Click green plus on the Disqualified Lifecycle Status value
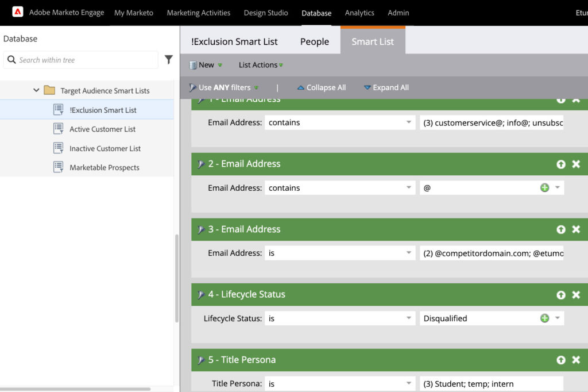The width and height of the screenshot is (588, 392). click(544, 317)
